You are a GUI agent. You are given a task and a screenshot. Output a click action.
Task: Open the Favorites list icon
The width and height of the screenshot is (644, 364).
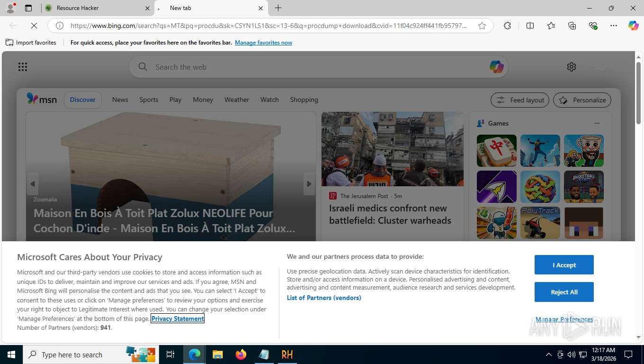point(551,26)
